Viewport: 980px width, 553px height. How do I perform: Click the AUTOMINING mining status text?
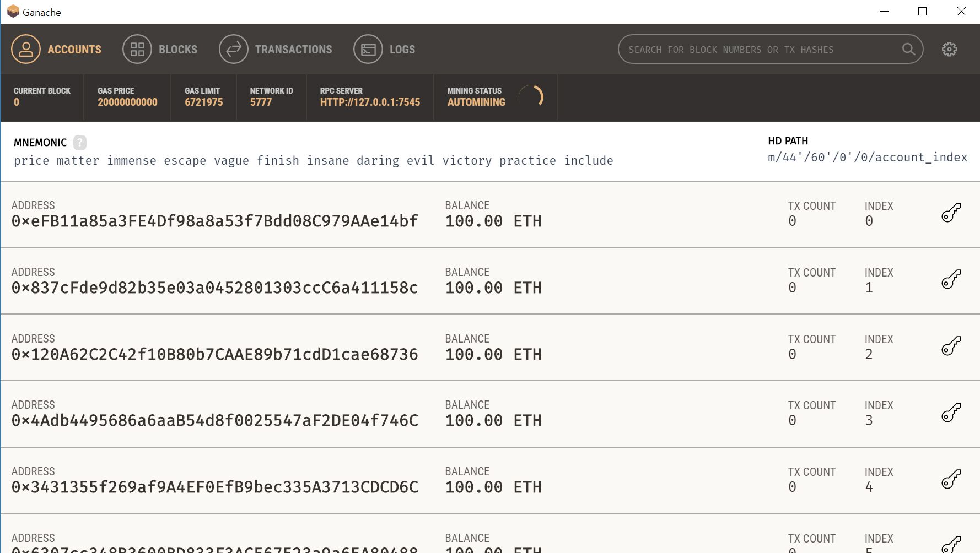pyautogui.click(x=476, y=102)
